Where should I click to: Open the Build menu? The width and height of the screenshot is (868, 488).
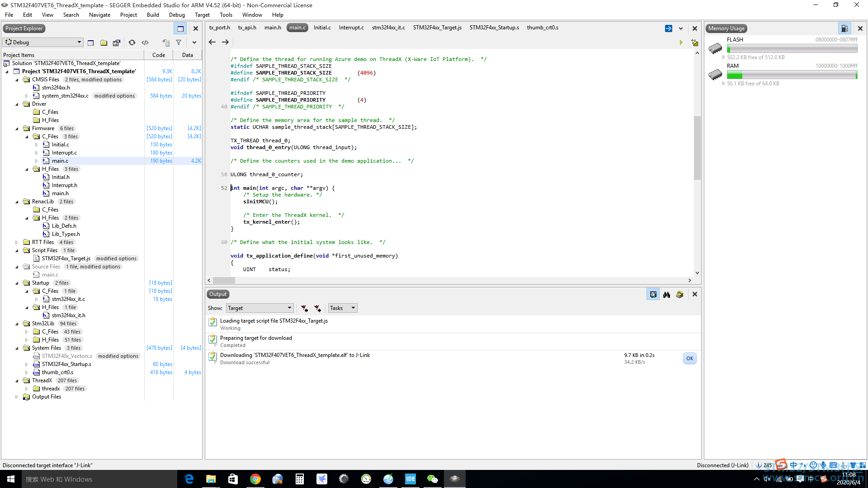coord(153,15)
